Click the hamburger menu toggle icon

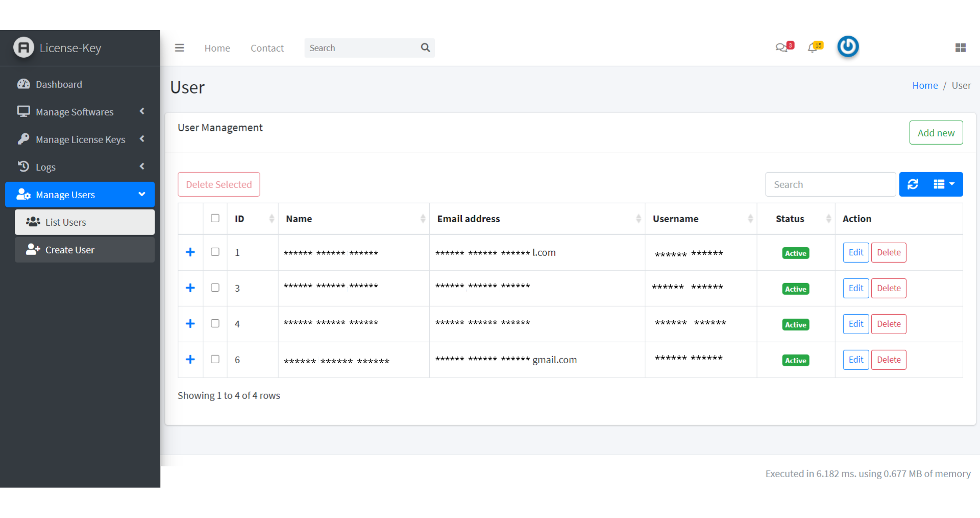(x=179, y=48)
